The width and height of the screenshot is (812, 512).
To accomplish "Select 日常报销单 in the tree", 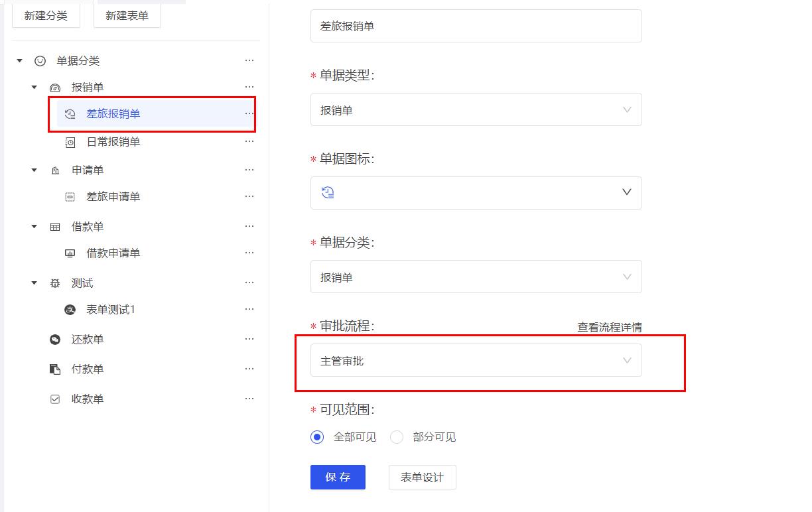I will pos(113,142).
